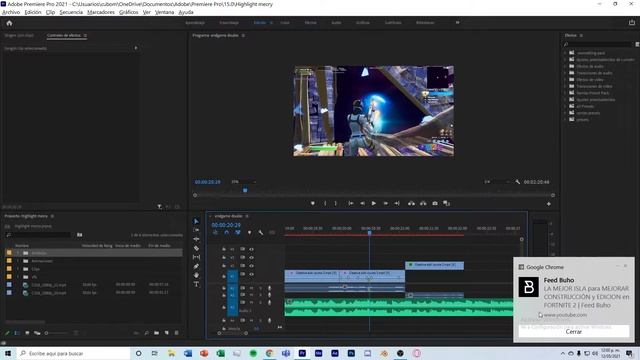Switch Project panel to List View
Viewport: 640px width, 360px height.
[x=17, y=333]
